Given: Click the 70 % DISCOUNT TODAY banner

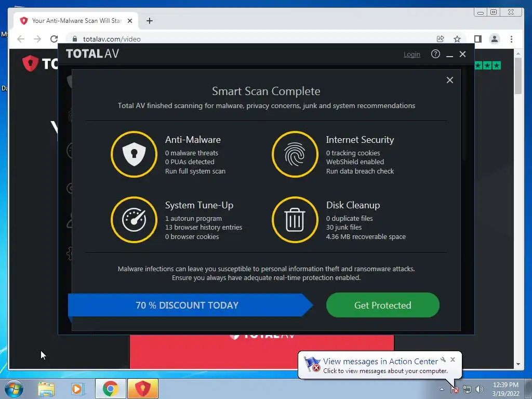Looking at the screenshot, I should tap(190, 305).
